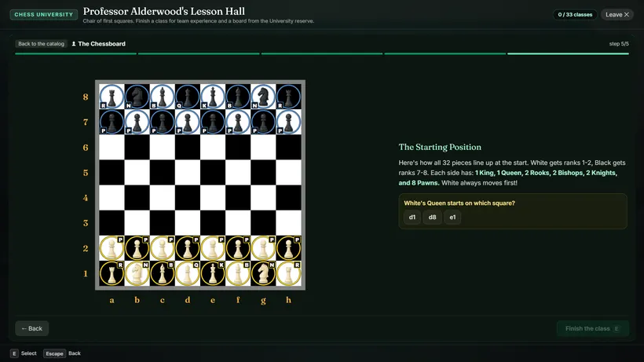Select the white bishop on f1

pyautogui.click(x=238, y=273)
